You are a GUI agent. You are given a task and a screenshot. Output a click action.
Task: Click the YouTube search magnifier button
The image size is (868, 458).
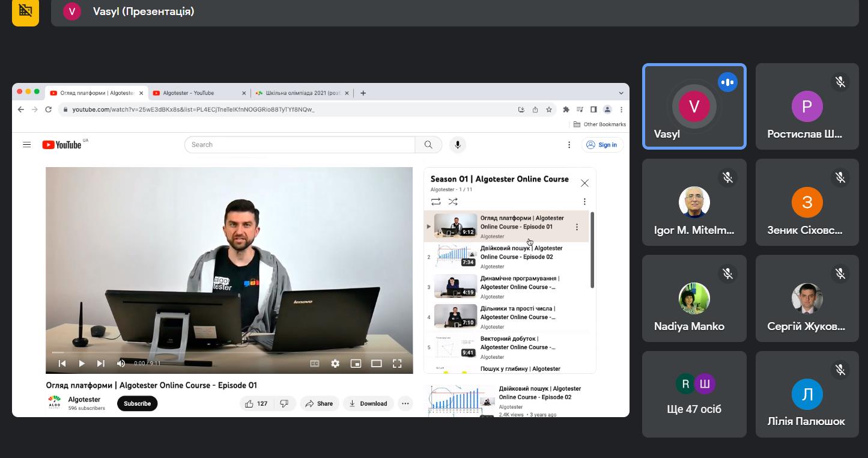tap(428, 145)
